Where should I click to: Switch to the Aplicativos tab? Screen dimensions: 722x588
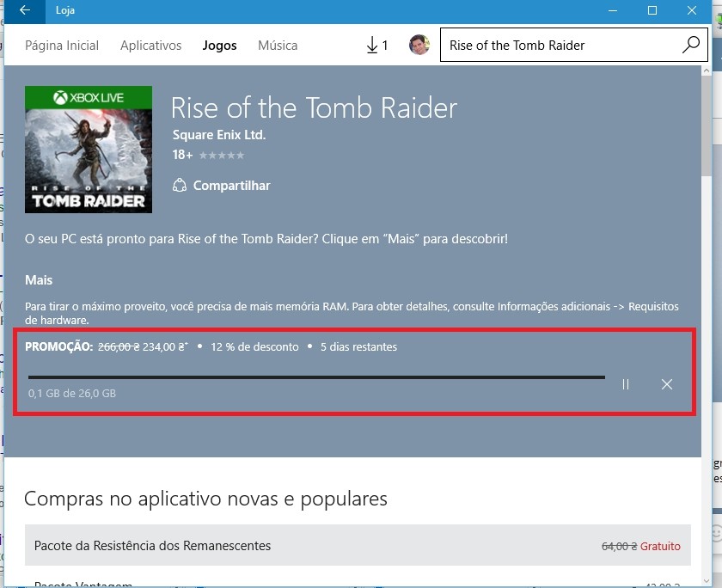click(151, 46)
